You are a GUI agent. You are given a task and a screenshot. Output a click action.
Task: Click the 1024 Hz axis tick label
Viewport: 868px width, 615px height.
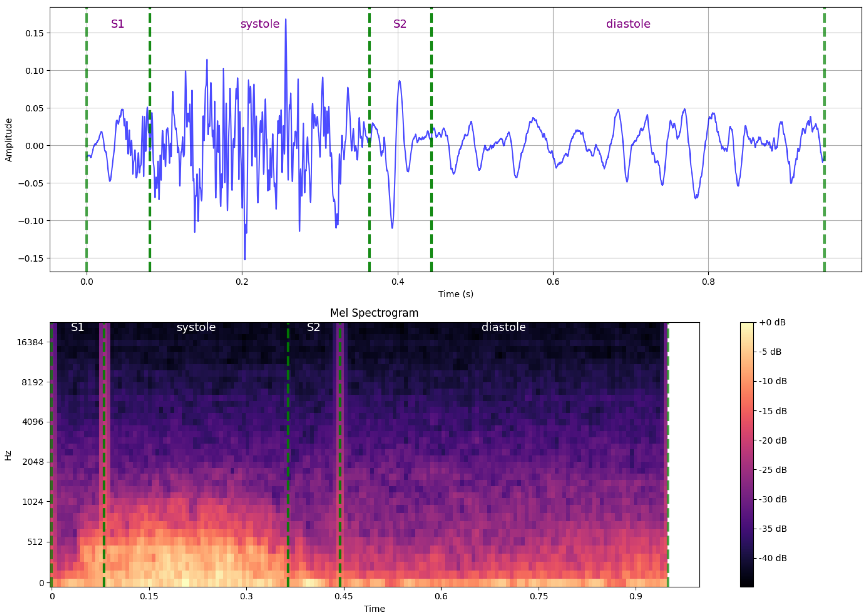[33, 502]
